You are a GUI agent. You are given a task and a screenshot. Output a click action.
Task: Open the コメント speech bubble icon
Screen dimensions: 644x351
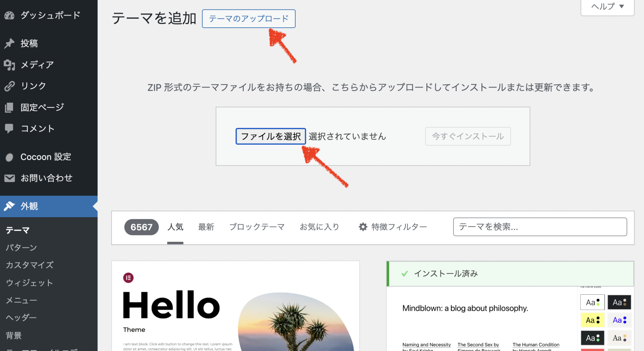pyautogui.click(x=10, y=128)
